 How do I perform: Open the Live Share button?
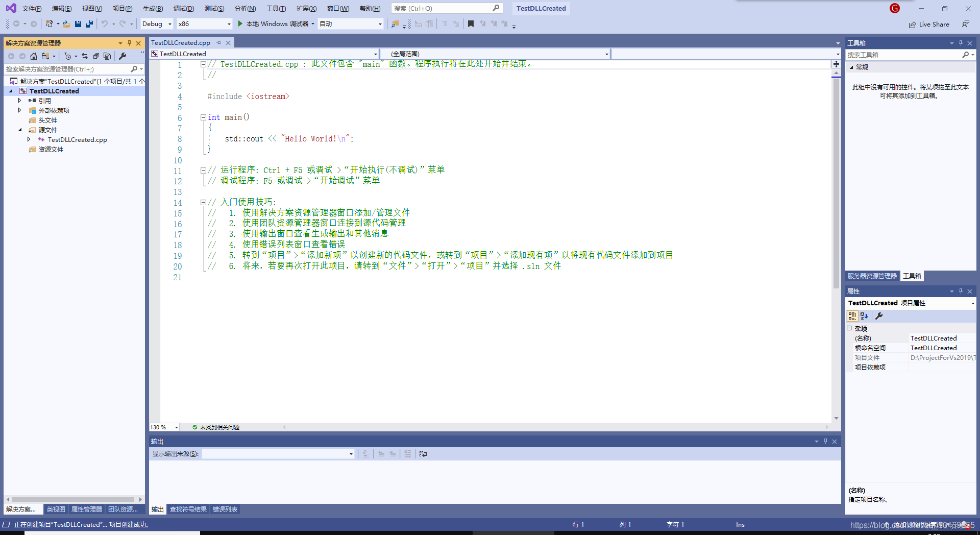(929, 24)
